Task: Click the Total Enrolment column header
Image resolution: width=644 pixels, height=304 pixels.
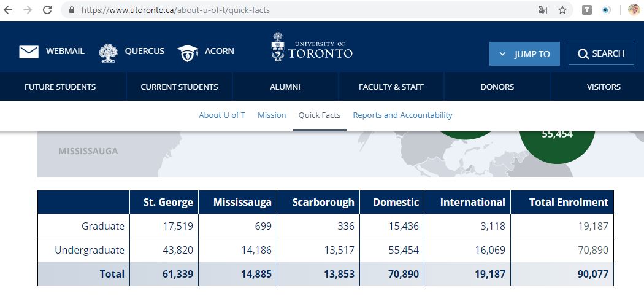Action: pos(562,202)
